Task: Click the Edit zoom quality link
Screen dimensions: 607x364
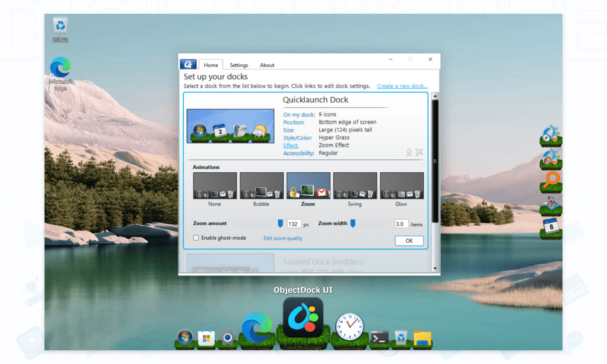Action: point(283,238)
